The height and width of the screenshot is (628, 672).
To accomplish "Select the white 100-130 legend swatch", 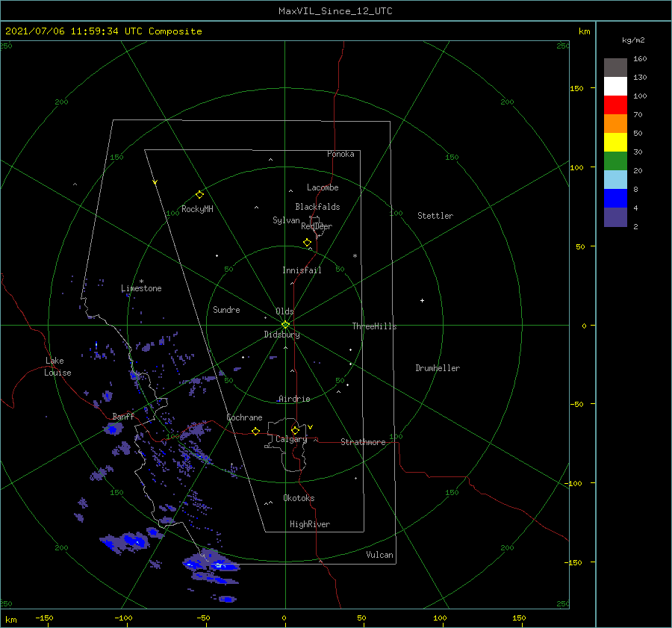I will tap(615, 87).
